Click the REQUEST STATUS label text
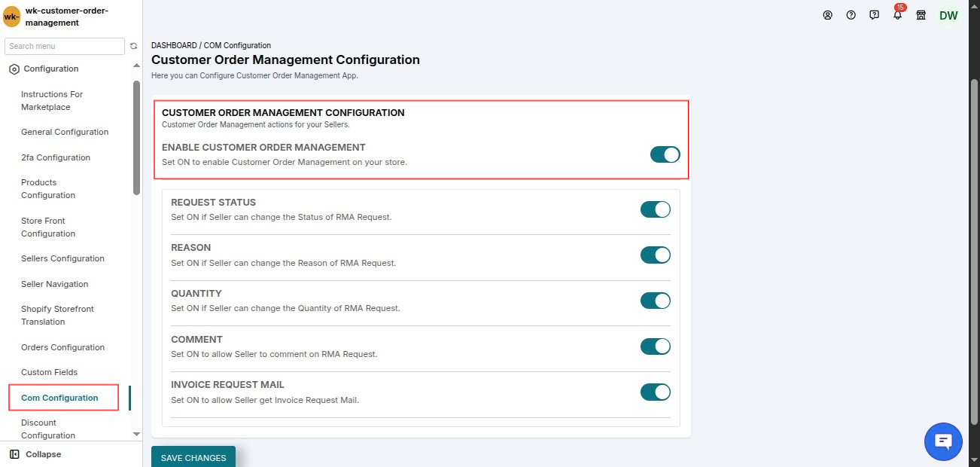This screenshot has height=467, width=980. point(213,203)
